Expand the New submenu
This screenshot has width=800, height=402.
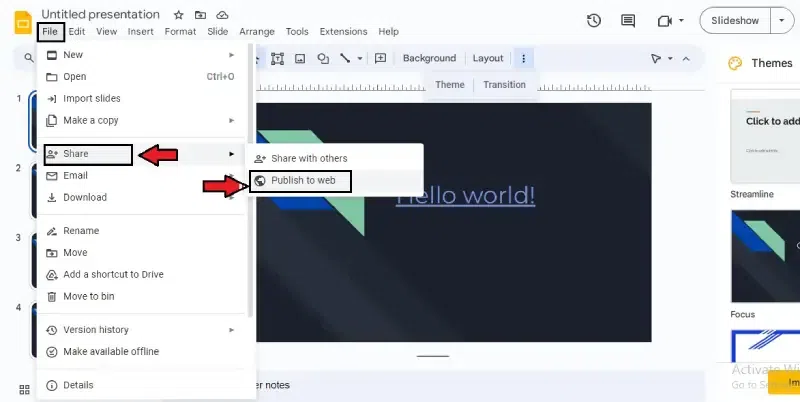coord(231,55)
